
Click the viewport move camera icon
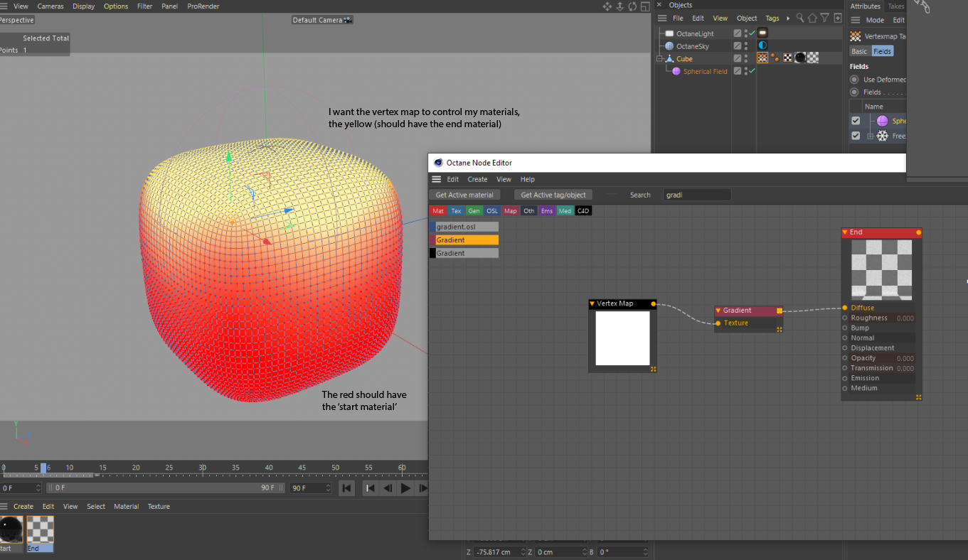click(607, 6)
